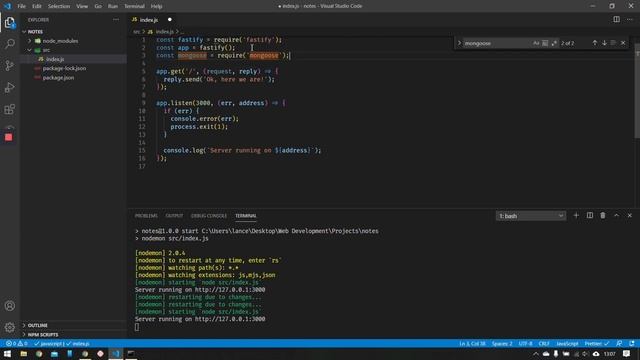This screenshot has height=360, width=640.
Task: Toggle Match Case in find widget
Action: (536, 43)
